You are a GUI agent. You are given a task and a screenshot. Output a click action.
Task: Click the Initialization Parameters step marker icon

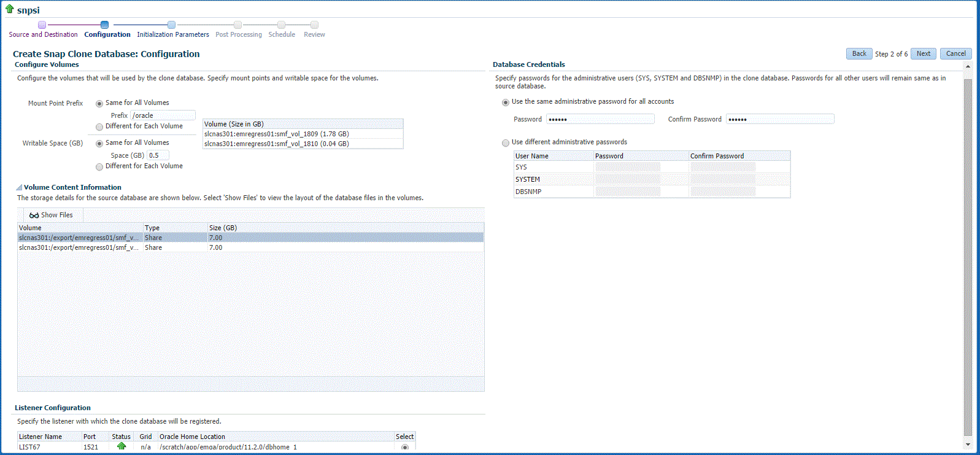coord(171,25)
